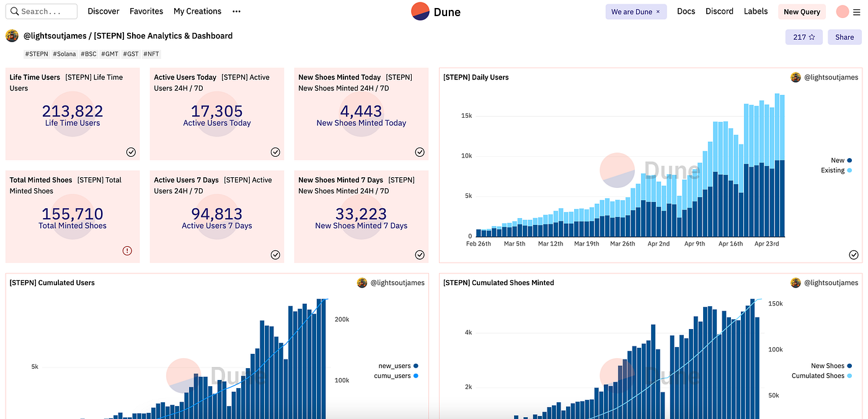The width and height of the screenshot is (868, 419).
Task: Open the #BSC tag
Action: tap(89, 54)
